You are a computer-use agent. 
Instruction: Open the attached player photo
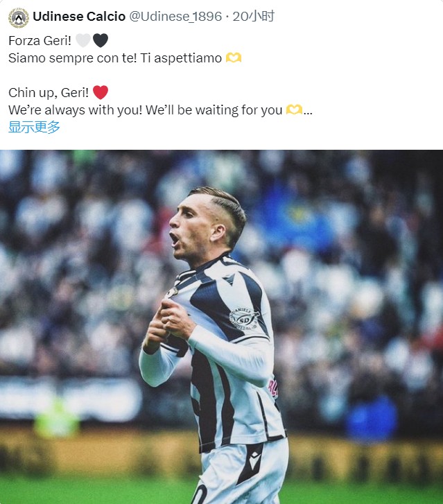point(222,327)
